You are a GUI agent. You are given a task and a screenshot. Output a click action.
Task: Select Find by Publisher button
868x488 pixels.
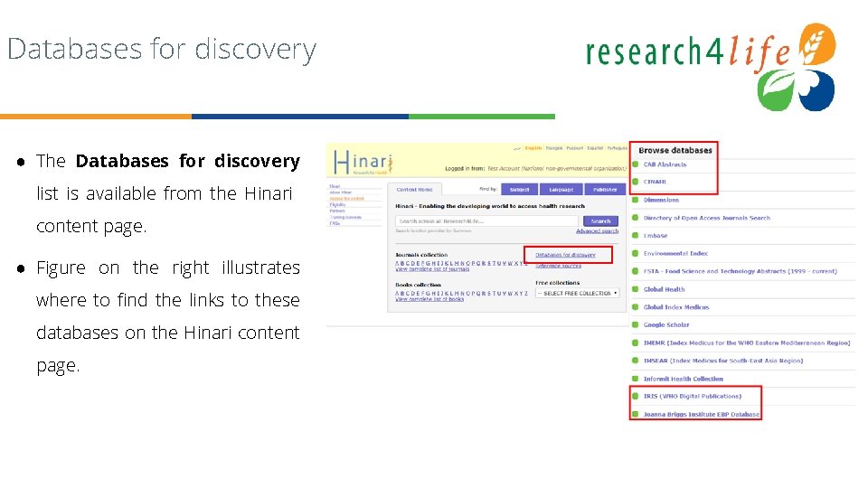[x=605, y=189]
